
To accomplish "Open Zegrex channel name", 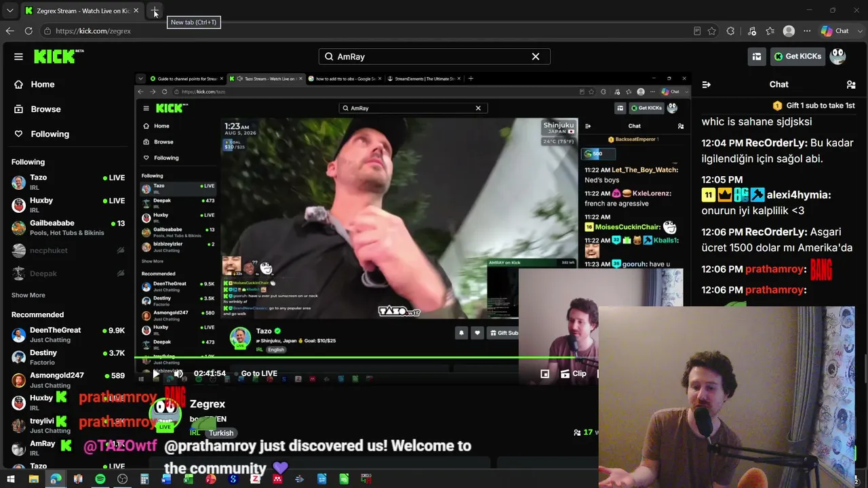I will point(208,404).
